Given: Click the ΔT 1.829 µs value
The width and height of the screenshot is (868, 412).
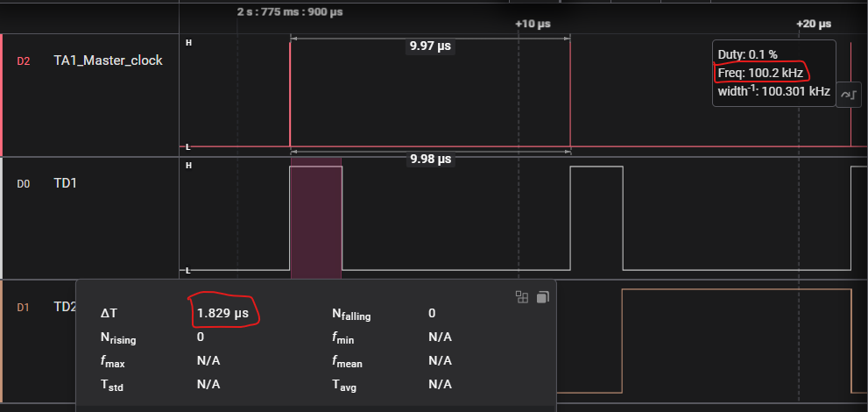Looking at the screenshot, I should [x=222, y=314].
